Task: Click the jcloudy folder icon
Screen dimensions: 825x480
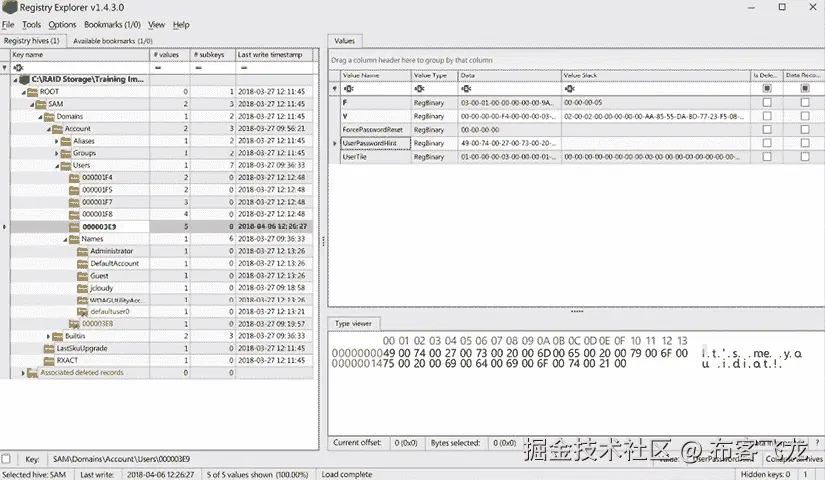Action: click(82, 288)
